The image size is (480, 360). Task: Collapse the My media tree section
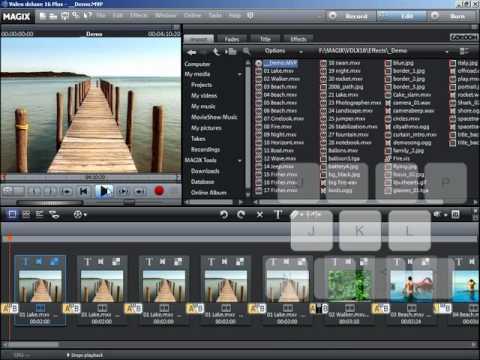coord(240,74)
